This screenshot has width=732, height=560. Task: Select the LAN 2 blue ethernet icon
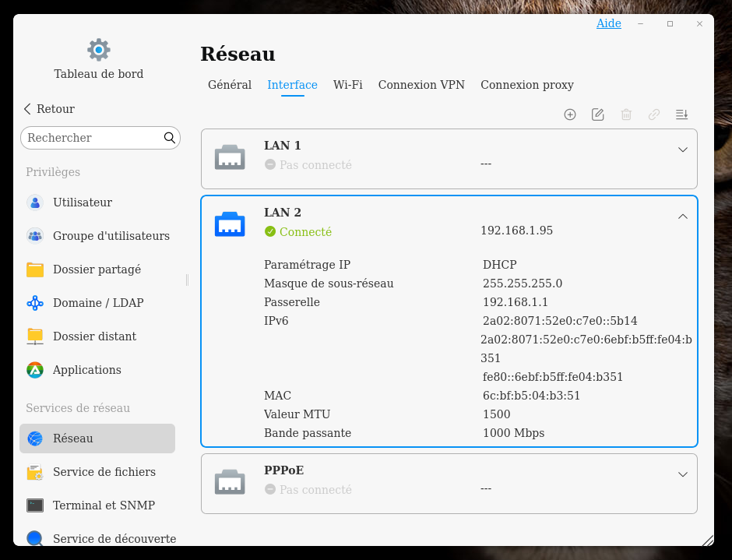coord(230,224)
